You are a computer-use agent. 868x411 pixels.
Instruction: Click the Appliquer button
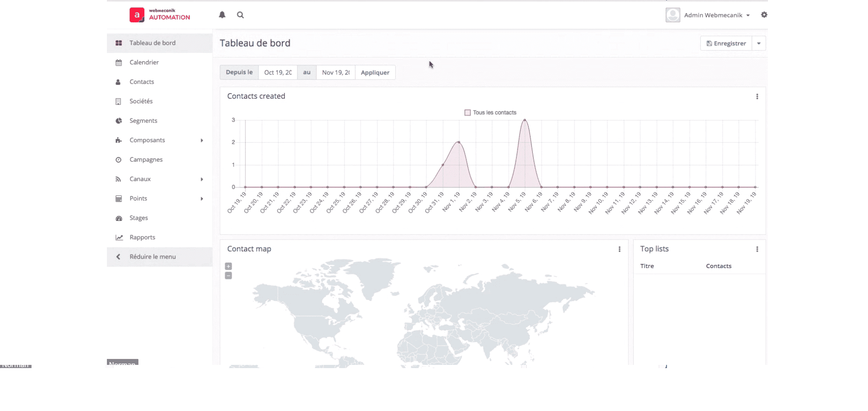click(375, 73)
